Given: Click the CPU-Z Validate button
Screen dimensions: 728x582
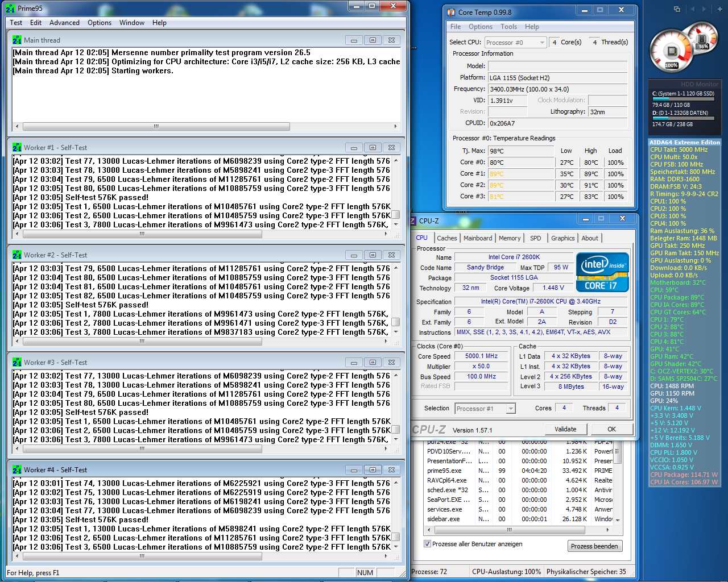Looking at the screenshot, I should tap(565, 429).
